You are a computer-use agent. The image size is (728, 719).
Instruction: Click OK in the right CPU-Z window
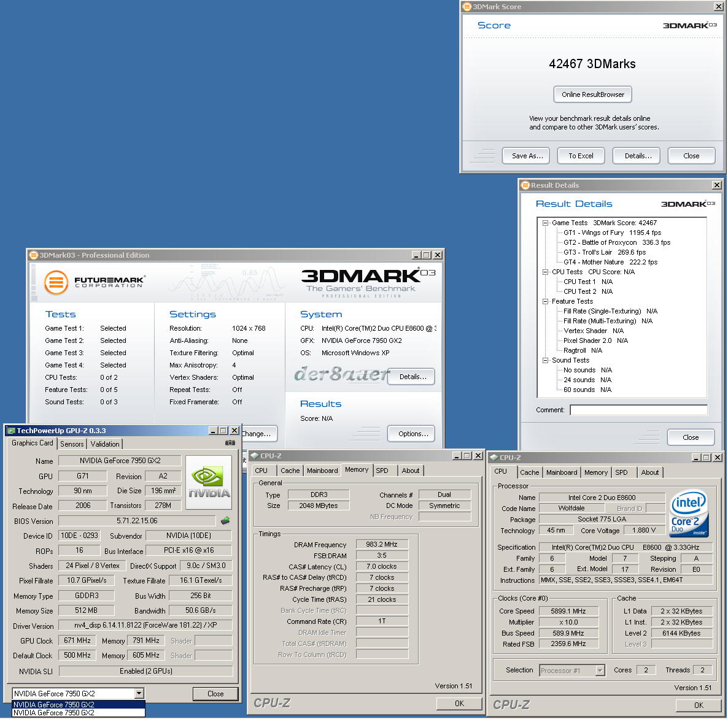pos(699,706)
